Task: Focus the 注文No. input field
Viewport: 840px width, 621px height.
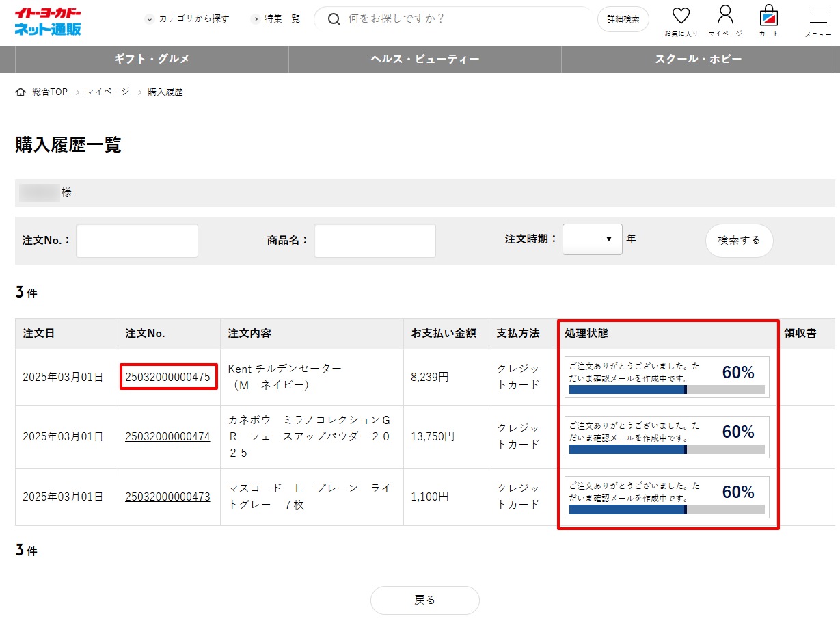Action: click(x=137, y=241)
